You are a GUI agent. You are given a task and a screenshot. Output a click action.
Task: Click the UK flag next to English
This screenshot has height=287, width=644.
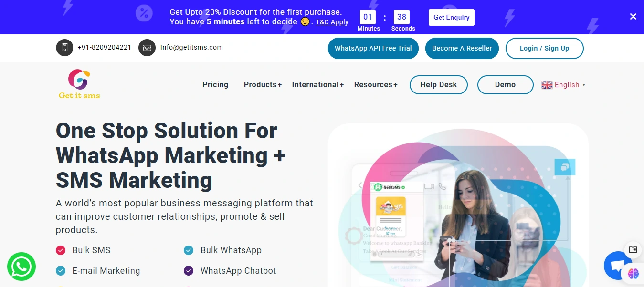(x=547, y=84)
